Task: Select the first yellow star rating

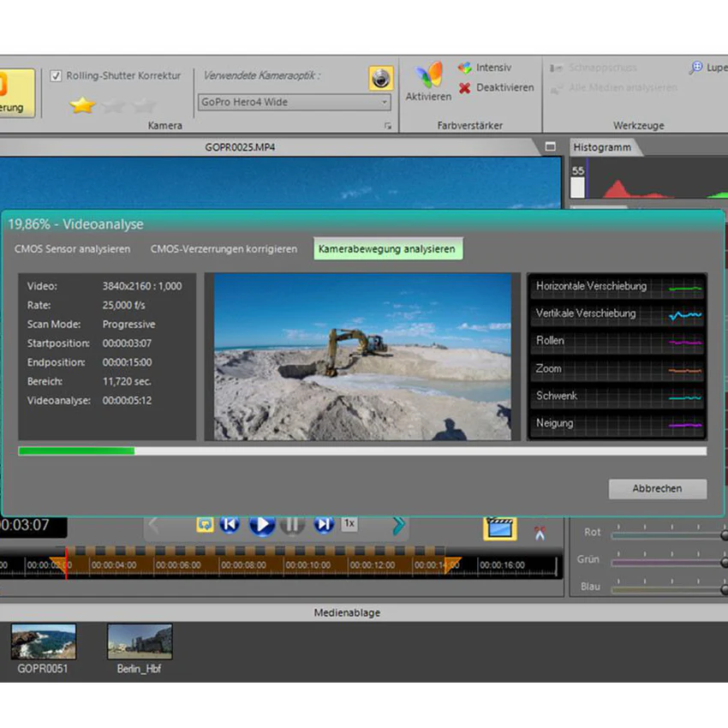Action: pos(82,105)
